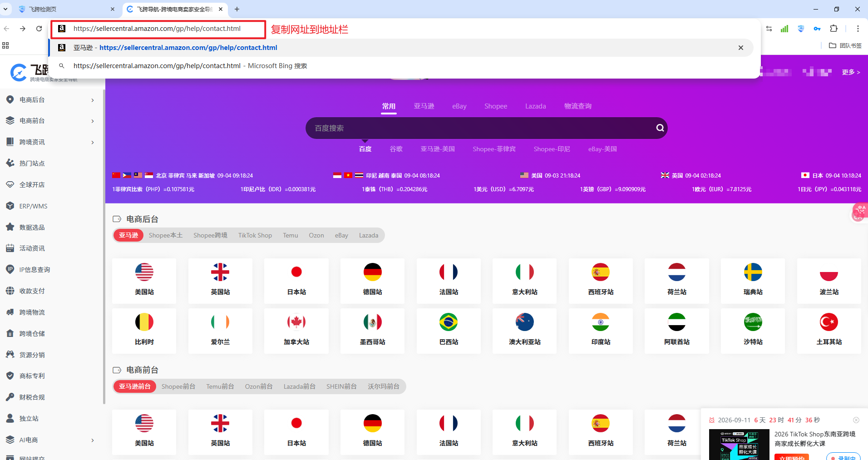Switch to the Lazada search tab
This screenshot has width=868, height=460.
[536, 106]
